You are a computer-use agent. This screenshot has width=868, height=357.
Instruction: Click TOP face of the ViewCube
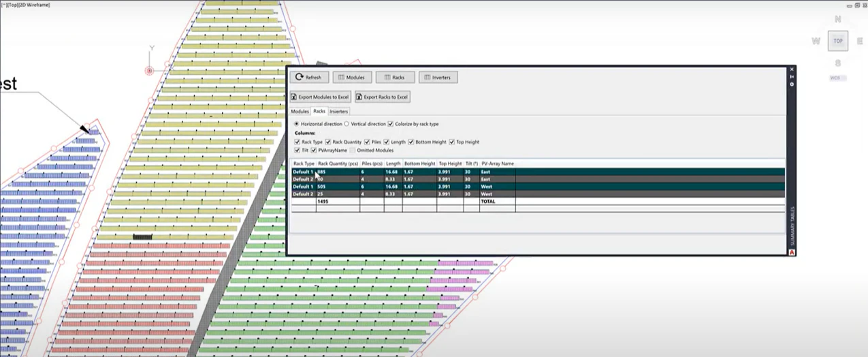(x=838, y=41)
